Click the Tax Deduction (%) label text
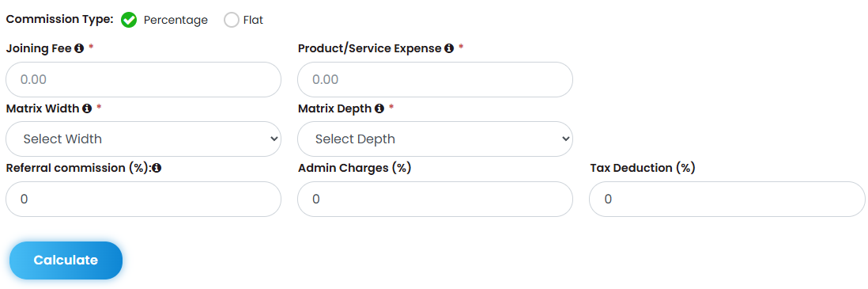This screenshot has width=868, height=289. point(643,168)
